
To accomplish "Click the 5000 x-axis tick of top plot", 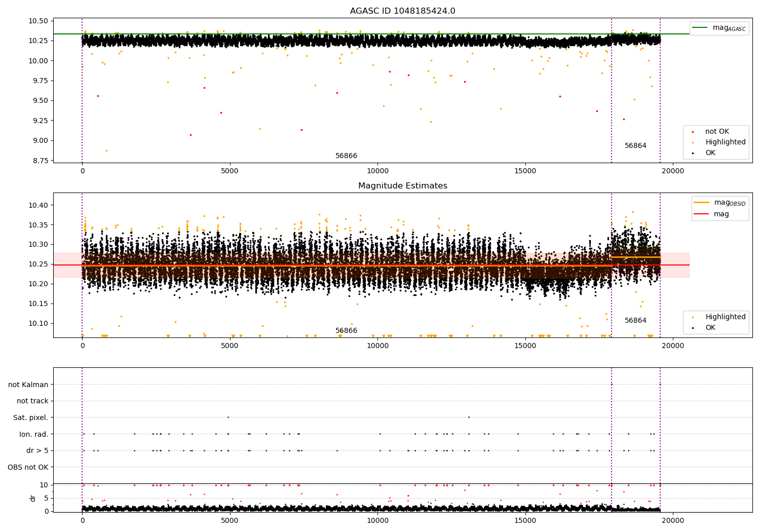I will point(230,171).
